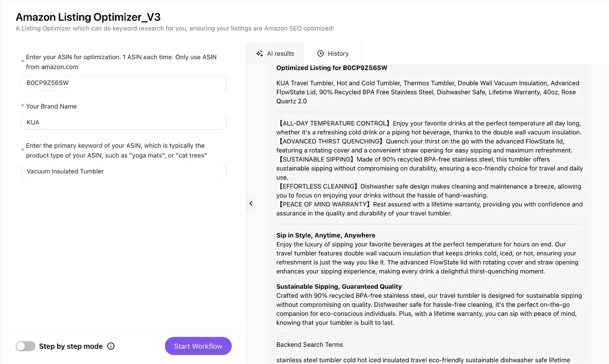Image resolution: width=609 pixels, height=364 pixels.
Task: Click the Backend Search Terms label
Action: coord(310,344)
